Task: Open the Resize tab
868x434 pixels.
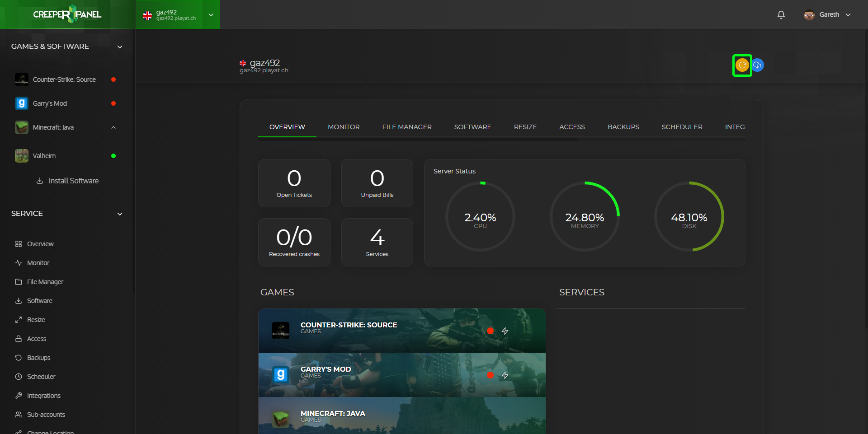Action: 525,127
